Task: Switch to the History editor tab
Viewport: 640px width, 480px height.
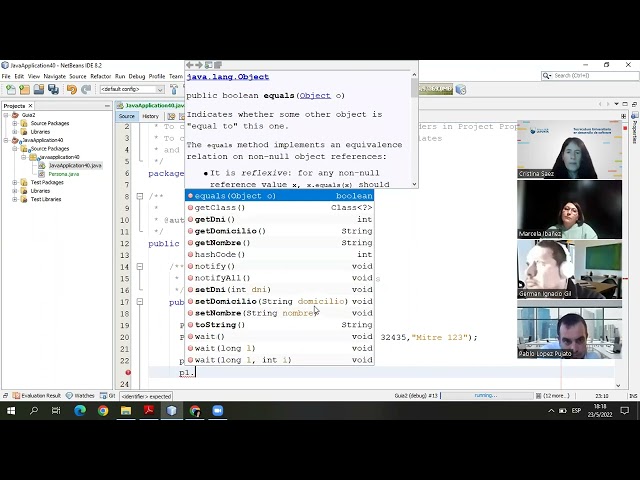Action: [x=150, y=116]
